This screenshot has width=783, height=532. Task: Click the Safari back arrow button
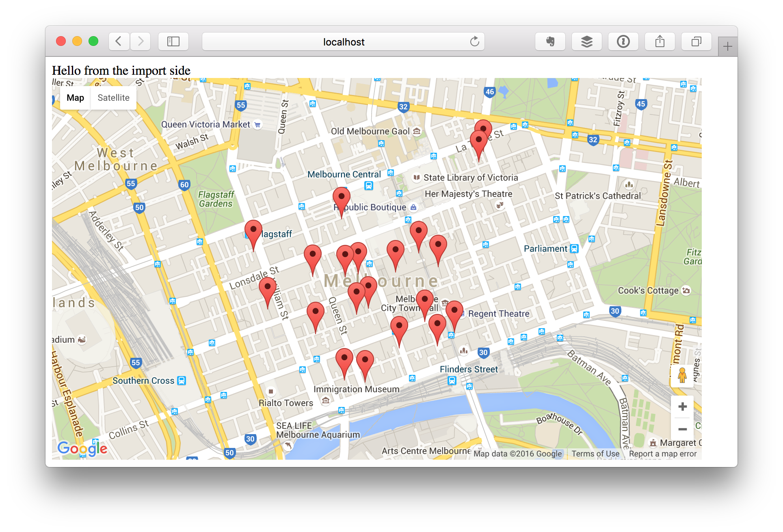(119, 41)
